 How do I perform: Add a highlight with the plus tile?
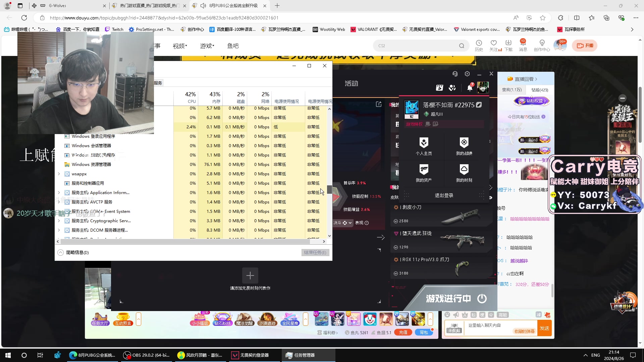point(250,276)
